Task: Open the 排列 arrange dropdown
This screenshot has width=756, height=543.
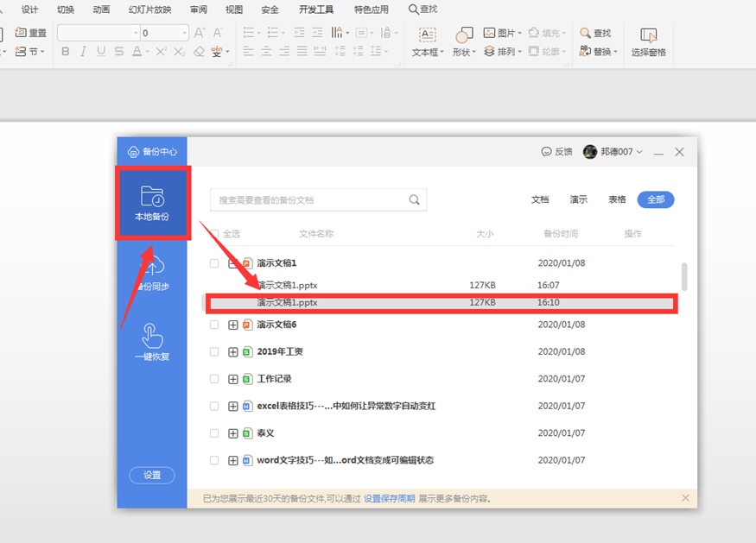Action: pyautogui.click(x=520, y=52)
